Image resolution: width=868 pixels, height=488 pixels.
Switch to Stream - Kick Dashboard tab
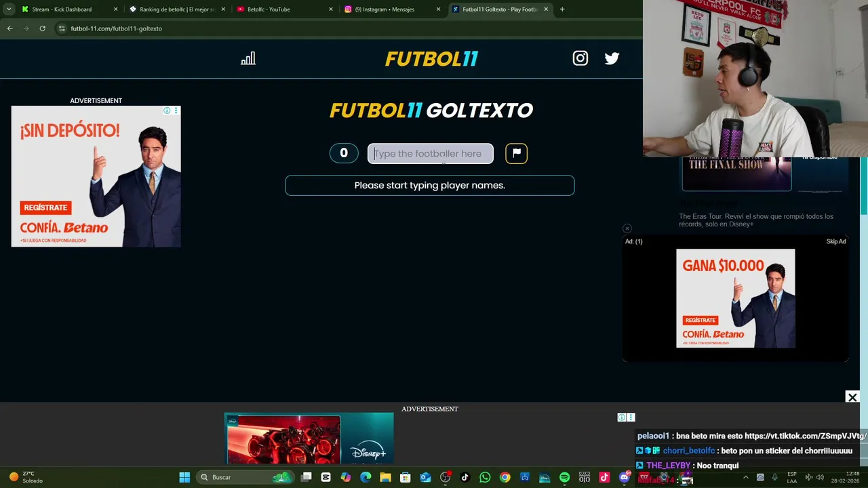point(68,9)
